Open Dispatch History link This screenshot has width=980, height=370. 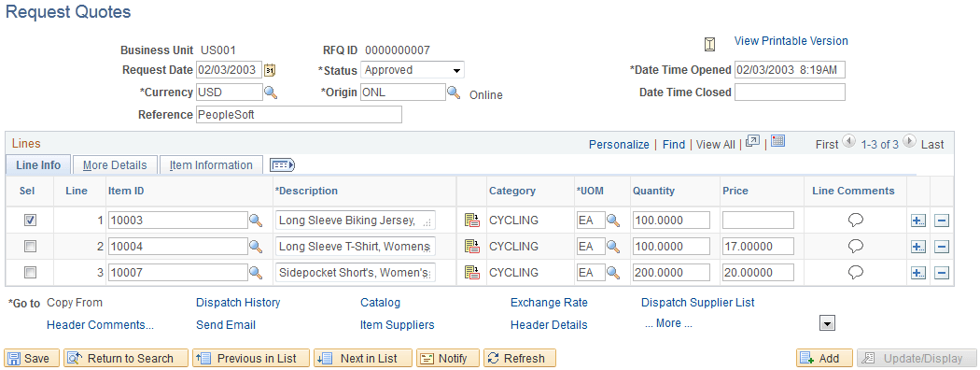point(238,303)
